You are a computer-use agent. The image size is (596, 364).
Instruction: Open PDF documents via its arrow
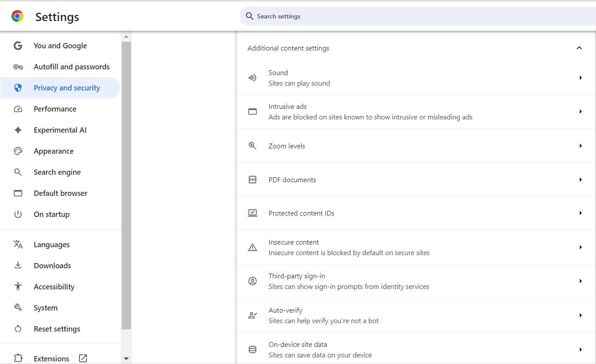click(x=581, y=180)
